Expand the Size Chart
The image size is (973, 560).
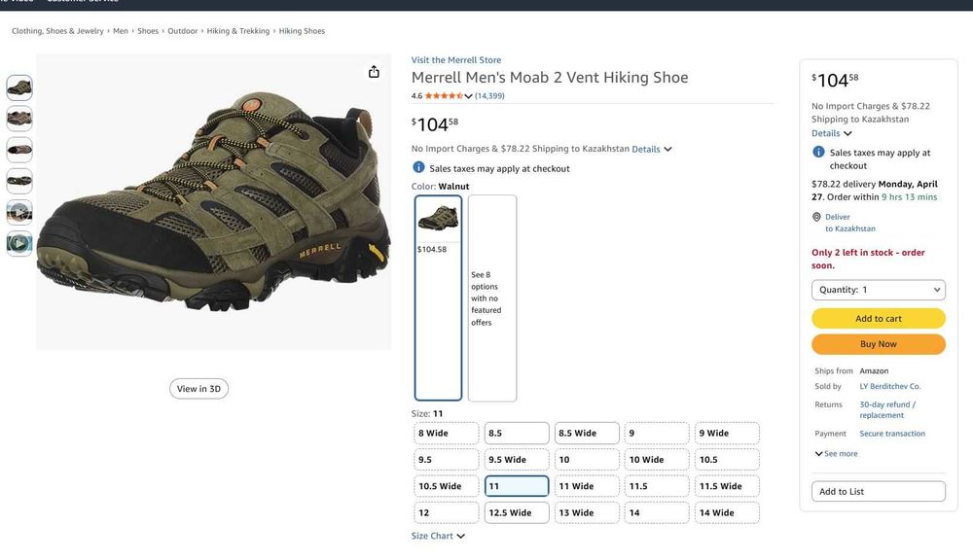click(438, 536)
